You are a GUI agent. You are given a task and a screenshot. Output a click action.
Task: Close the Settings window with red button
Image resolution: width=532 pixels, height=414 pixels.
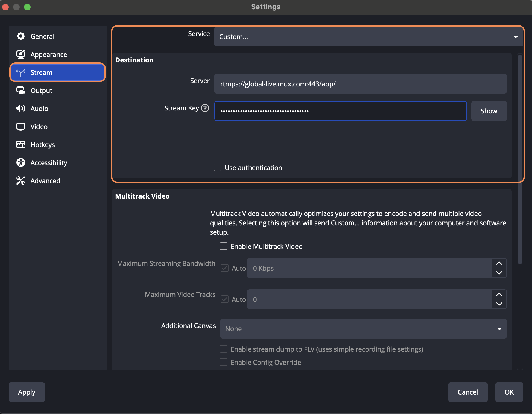5,7
